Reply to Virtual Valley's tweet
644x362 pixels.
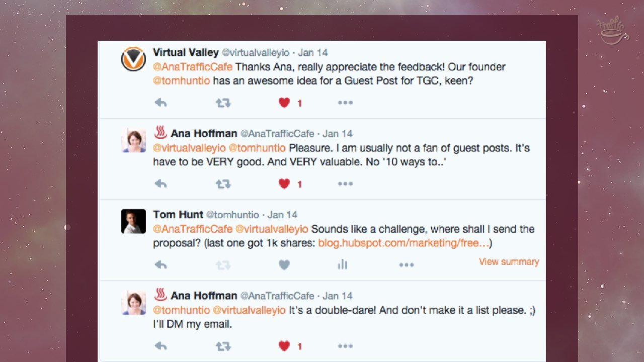pos(160,103)
